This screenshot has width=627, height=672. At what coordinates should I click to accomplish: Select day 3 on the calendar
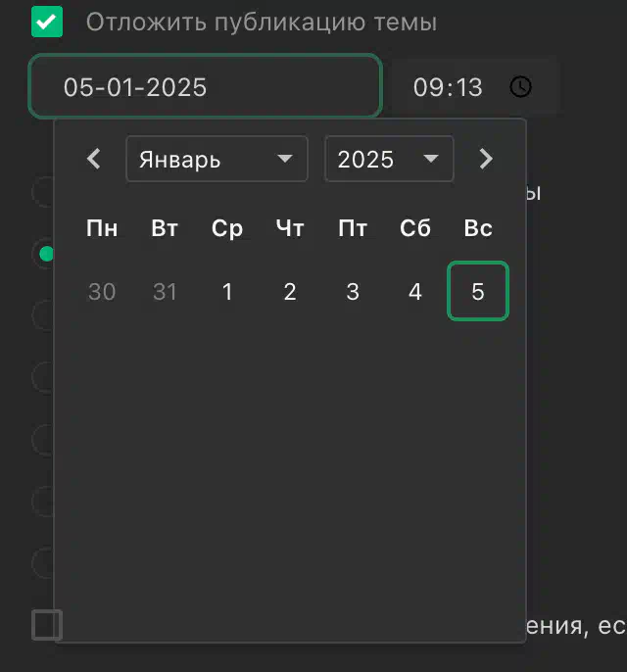[x=353, y=292]
